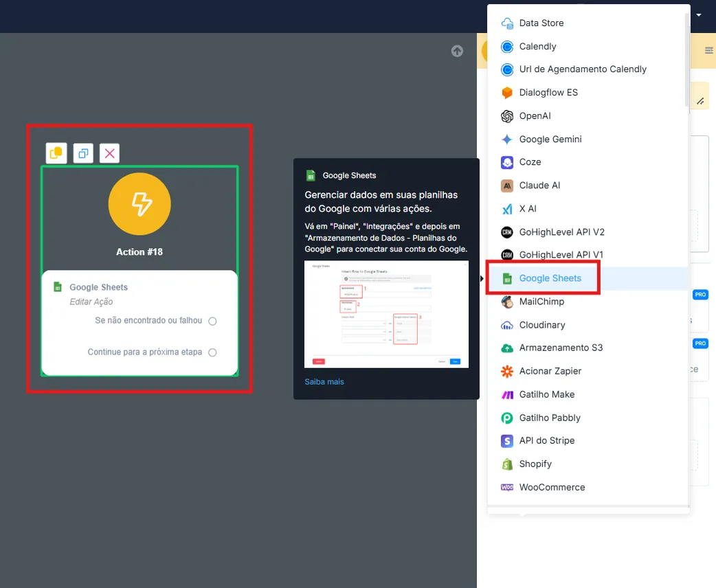716x588 pixels.
Task: Click the GoHighLevel API V2 CRM icon
Action: (507, 232)
